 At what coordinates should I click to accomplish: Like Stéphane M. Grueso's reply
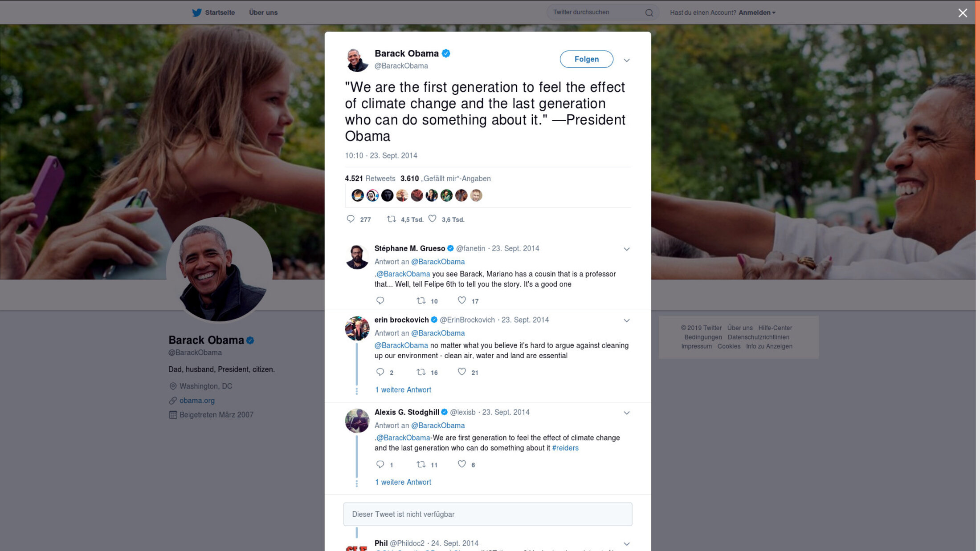pyautogui.click(x=462, y=301)
